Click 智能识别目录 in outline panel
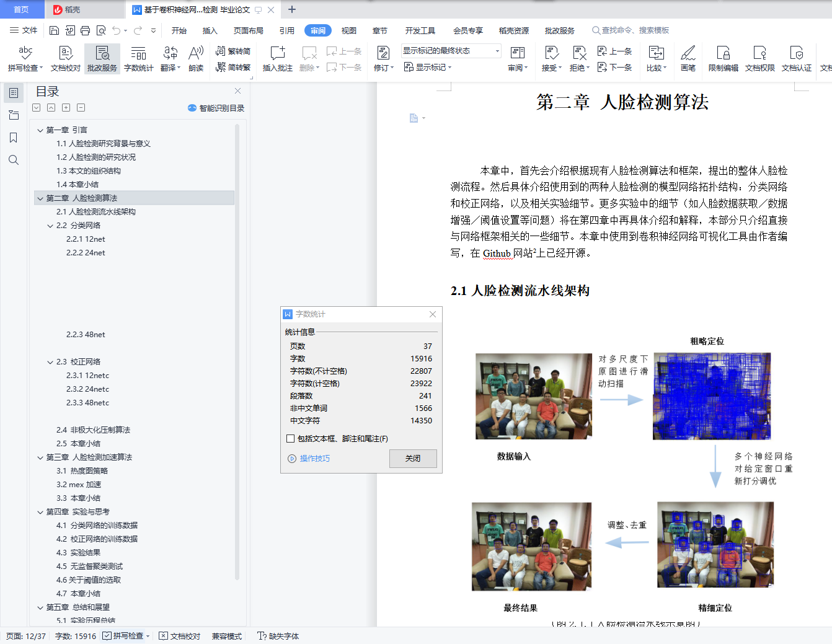 click(216, 108)
